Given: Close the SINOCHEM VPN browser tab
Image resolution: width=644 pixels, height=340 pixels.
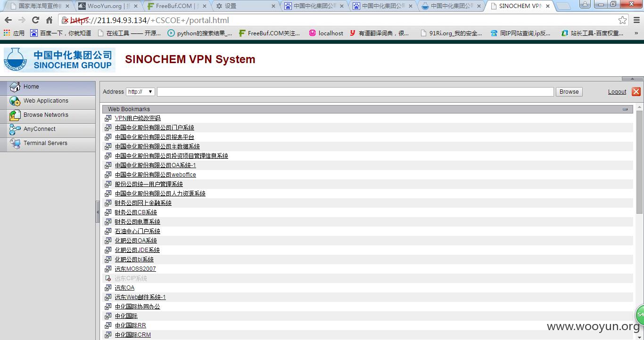Looking at the screenshot, I should pos(547,6).
